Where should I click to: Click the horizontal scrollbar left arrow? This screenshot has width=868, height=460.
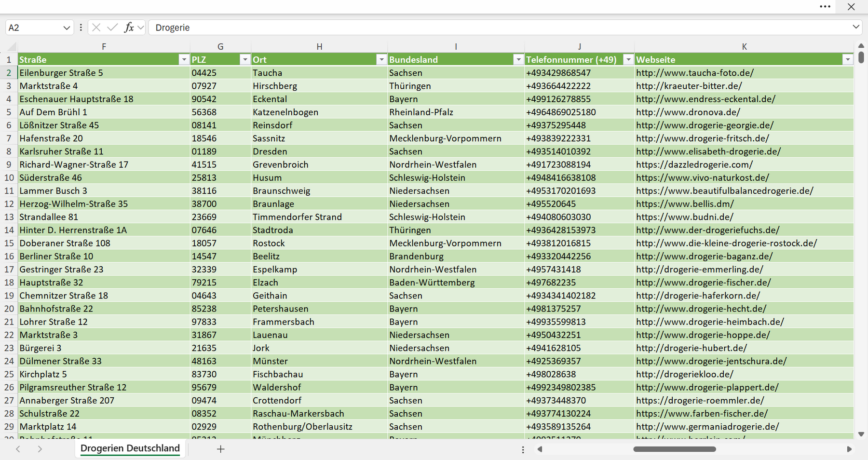coord(540,449)
